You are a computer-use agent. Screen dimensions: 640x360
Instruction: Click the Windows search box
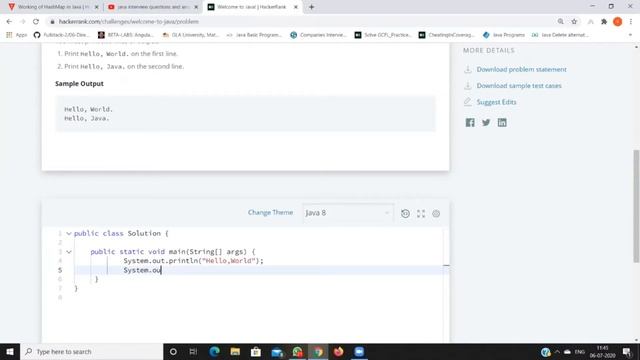91,351
